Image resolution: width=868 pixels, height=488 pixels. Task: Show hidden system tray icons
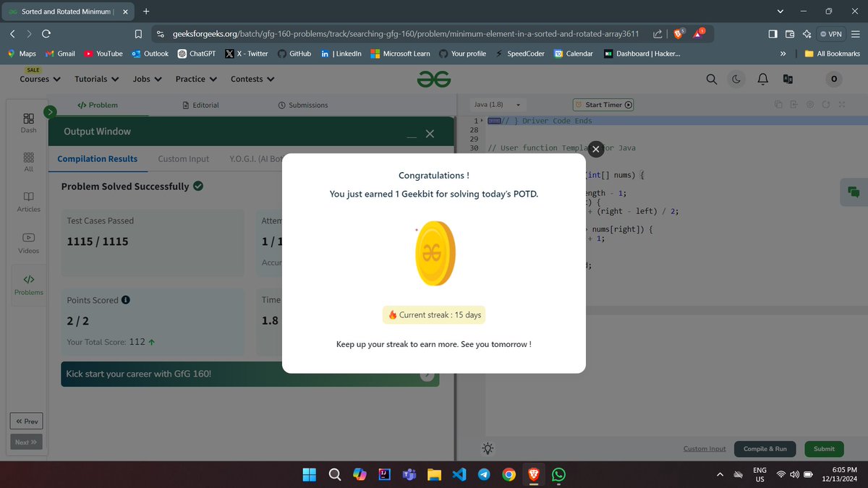click(719, 474)
